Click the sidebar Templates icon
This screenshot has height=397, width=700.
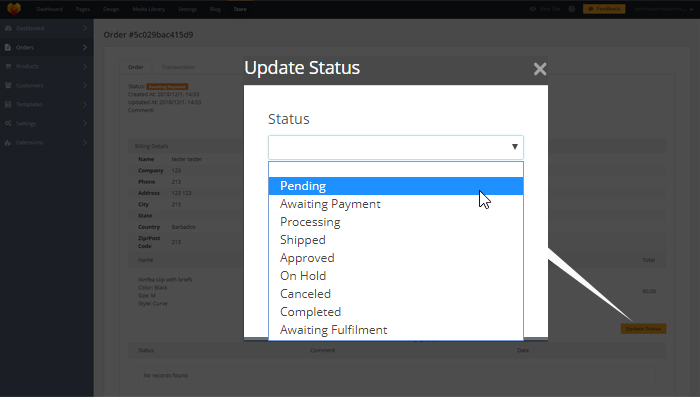tap(8, 104)
